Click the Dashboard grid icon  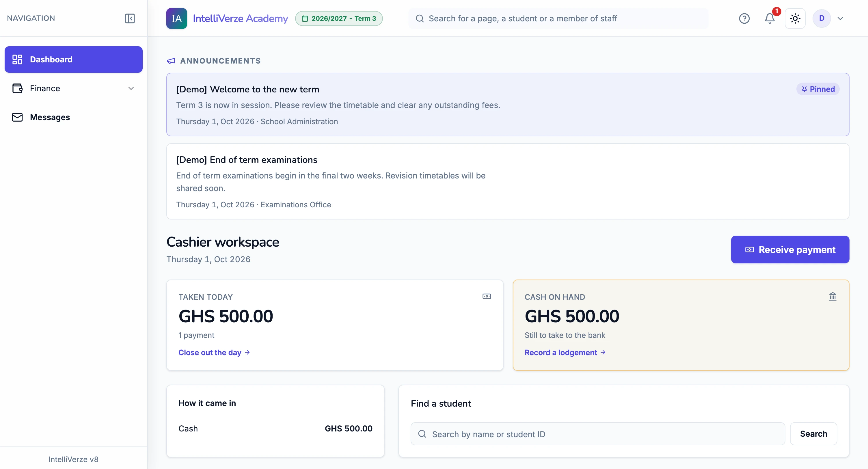17,59
